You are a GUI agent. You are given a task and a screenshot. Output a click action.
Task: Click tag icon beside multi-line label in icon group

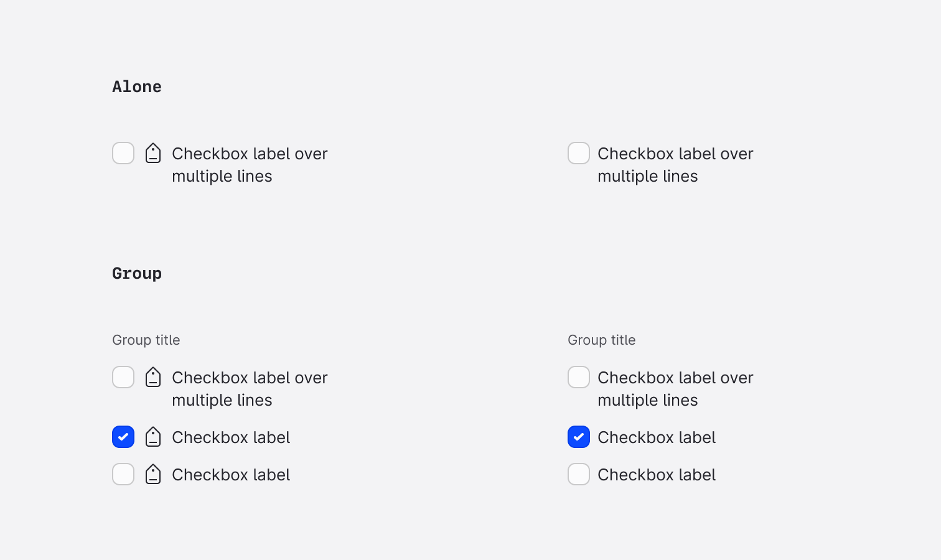coord(153,377)
